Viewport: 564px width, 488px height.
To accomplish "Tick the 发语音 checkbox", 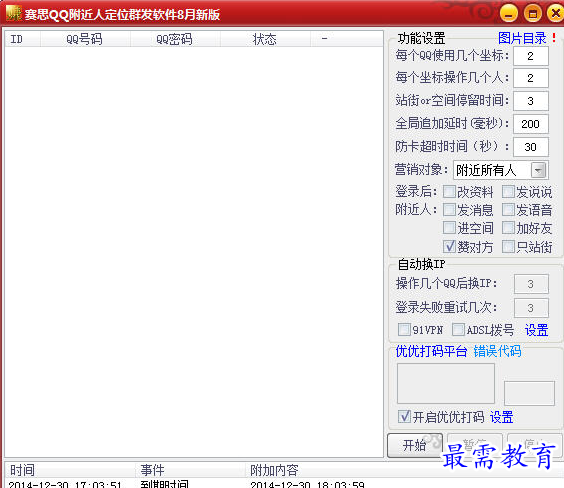I will coord(508,210).
